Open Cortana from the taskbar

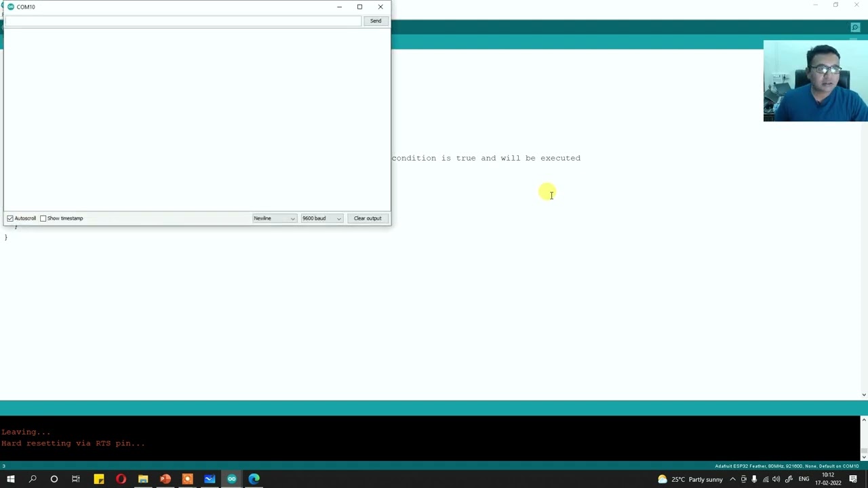point(54,479)
